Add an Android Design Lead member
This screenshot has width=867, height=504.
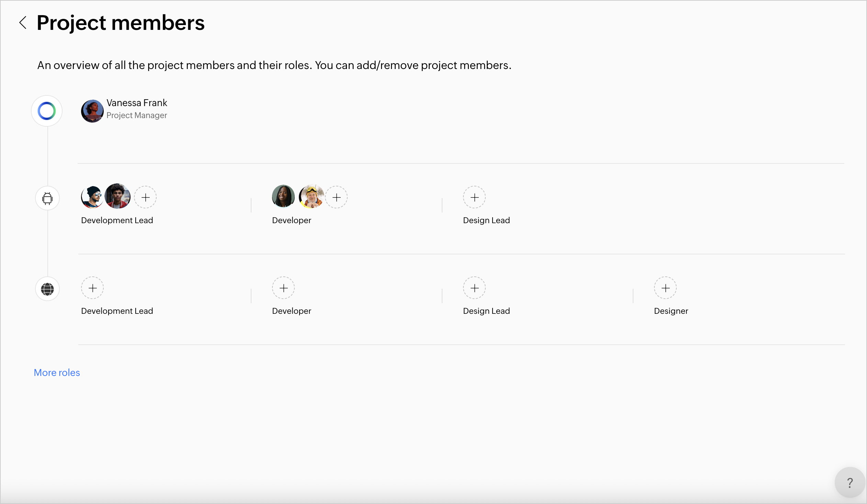[x=474, y=197]
